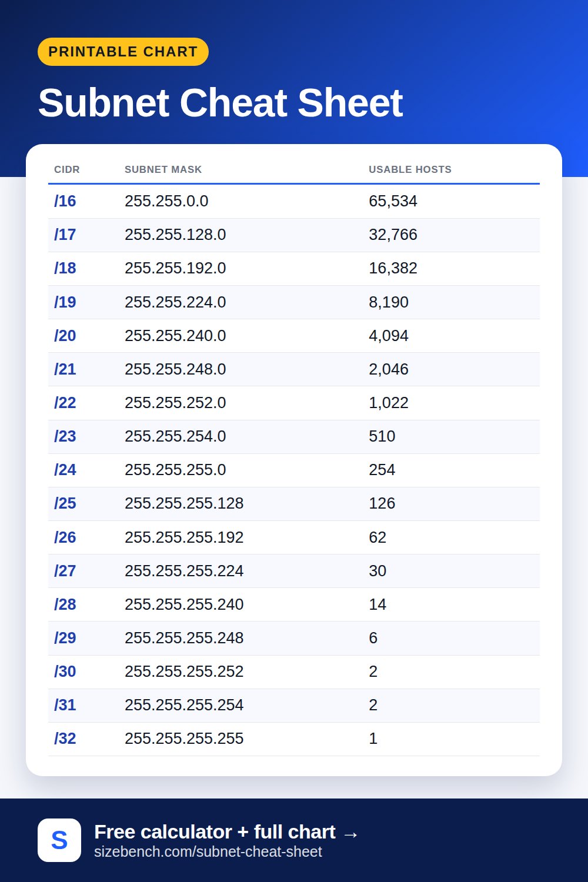Click usable hosts value 30
The image size is (588, 882).
tap(377, 571)
